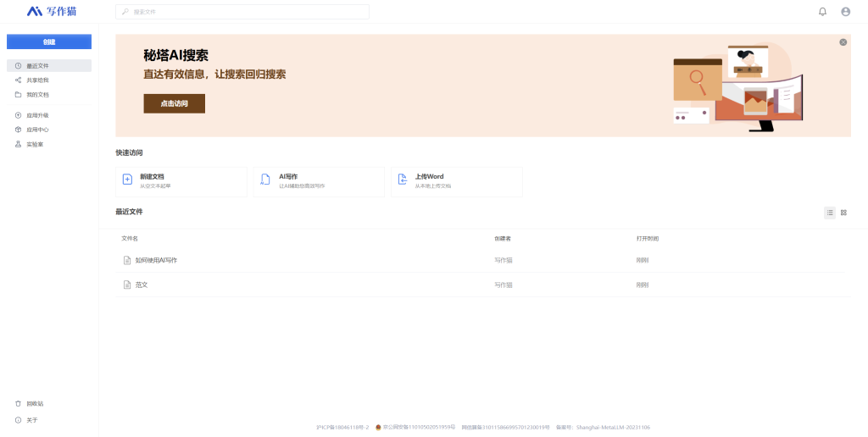Image resolution: width=868 pixels, height=437 pixels.
Task: Click the 文件名 column header
Action: [130, 239]
